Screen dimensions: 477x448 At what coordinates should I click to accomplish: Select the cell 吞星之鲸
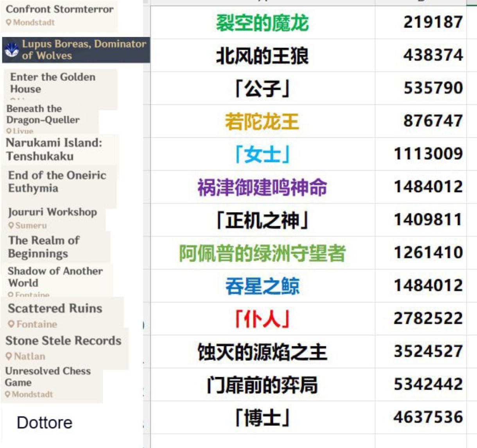[x=262, y=286]
